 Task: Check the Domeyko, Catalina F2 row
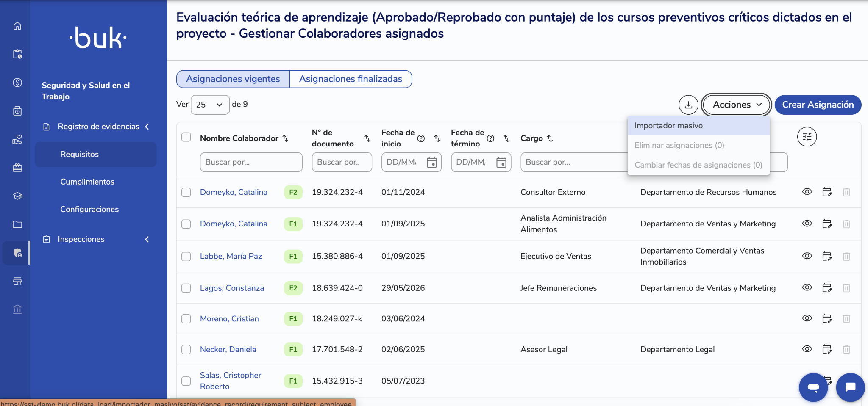pyautogui.click(x=186, y=192)
